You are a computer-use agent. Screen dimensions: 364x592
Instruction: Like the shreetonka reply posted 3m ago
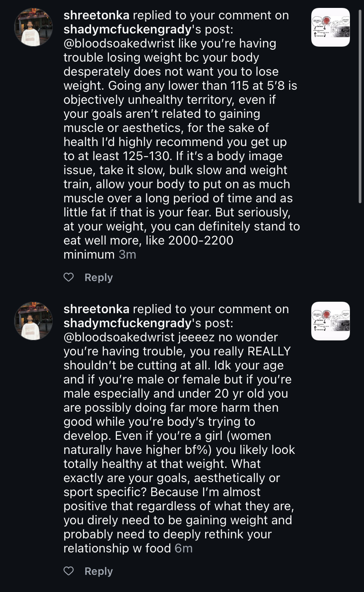69,278
